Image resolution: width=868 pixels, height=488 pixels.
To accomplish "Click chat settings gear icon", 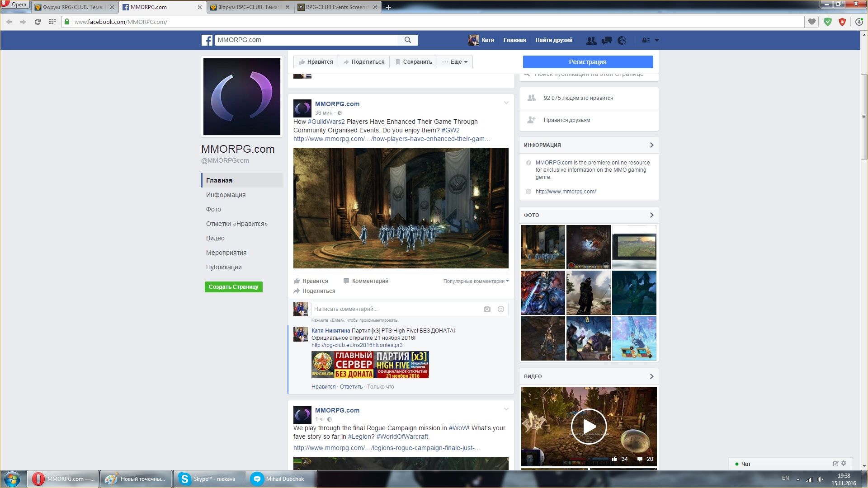I will pyautogui.click(x=844, y=463).
